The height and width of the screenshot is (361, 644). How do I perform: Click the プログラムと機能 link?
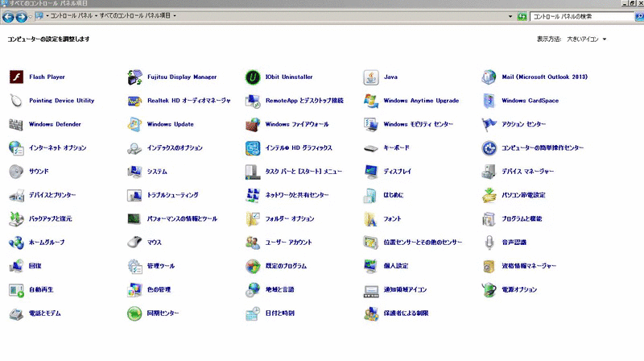point(522,218)
